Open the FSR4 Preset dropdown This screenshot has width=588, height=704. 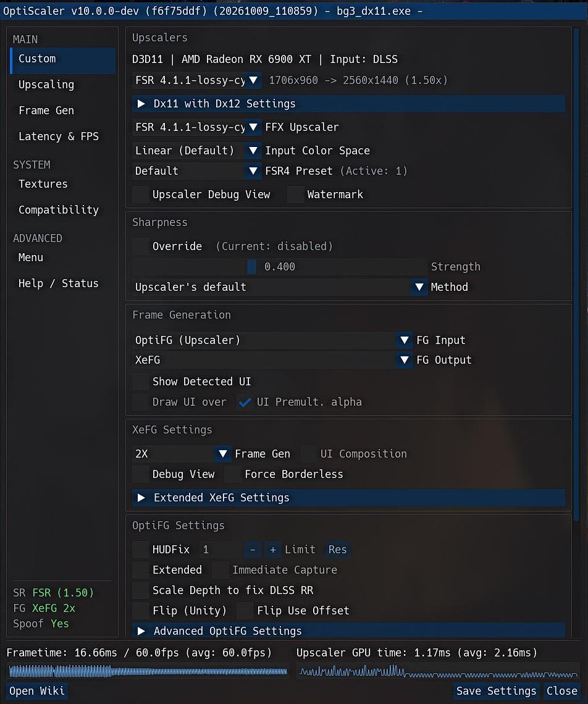pyautogui.click(x=197, y=170)
